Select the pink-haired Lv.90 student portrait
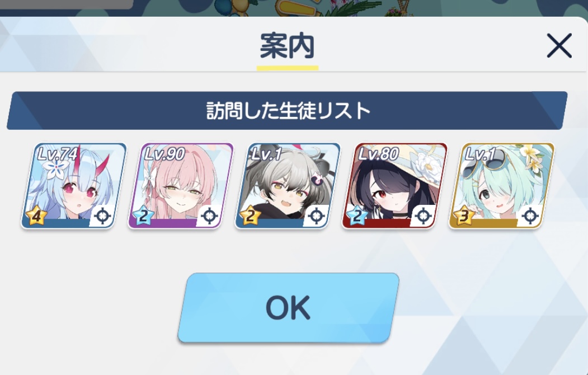The height and width of the screenshot is (375, 588). 181,186
